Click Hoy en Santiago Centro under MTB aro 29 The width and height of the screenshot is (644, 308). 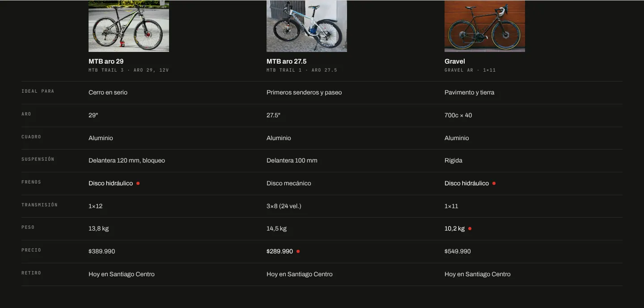122,274
